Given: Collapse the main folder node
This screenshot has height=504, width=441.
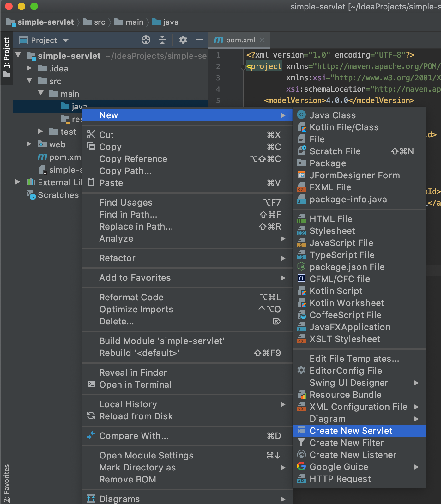Looking at the screenshot, I should click(x=41, y=93).
